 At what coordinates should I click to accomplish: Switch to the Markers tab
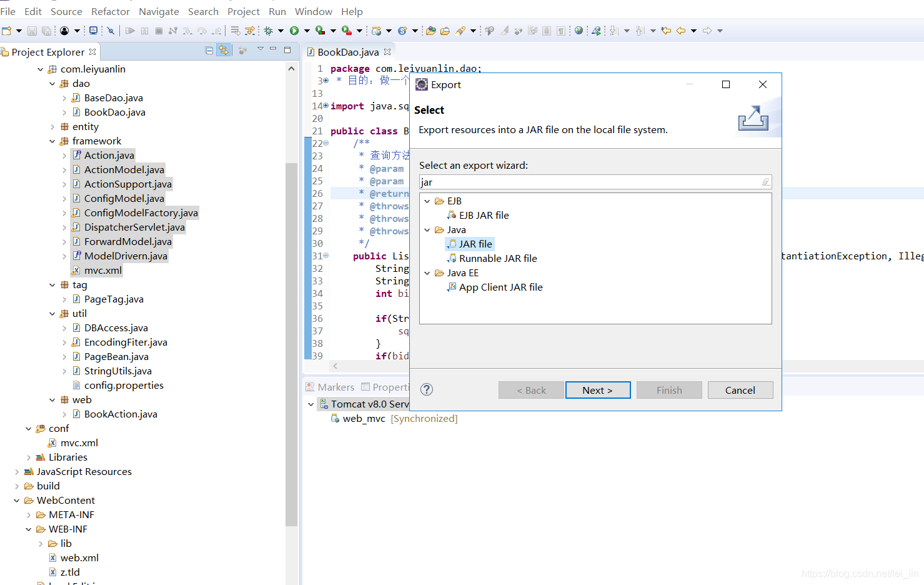pyautogui.click(x=330, y=387)
